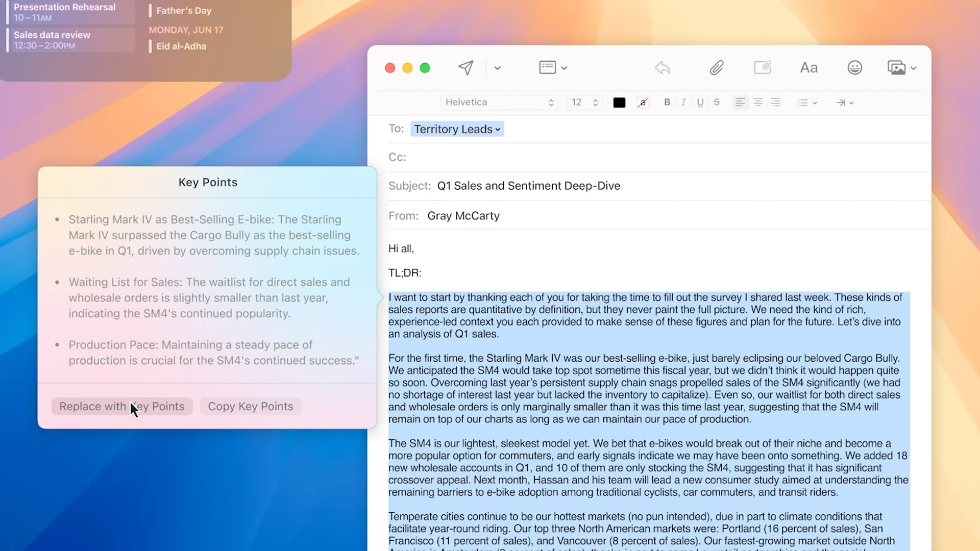
Task: Click the From sender Gray McCarty
Action: (x=463, y=216)
